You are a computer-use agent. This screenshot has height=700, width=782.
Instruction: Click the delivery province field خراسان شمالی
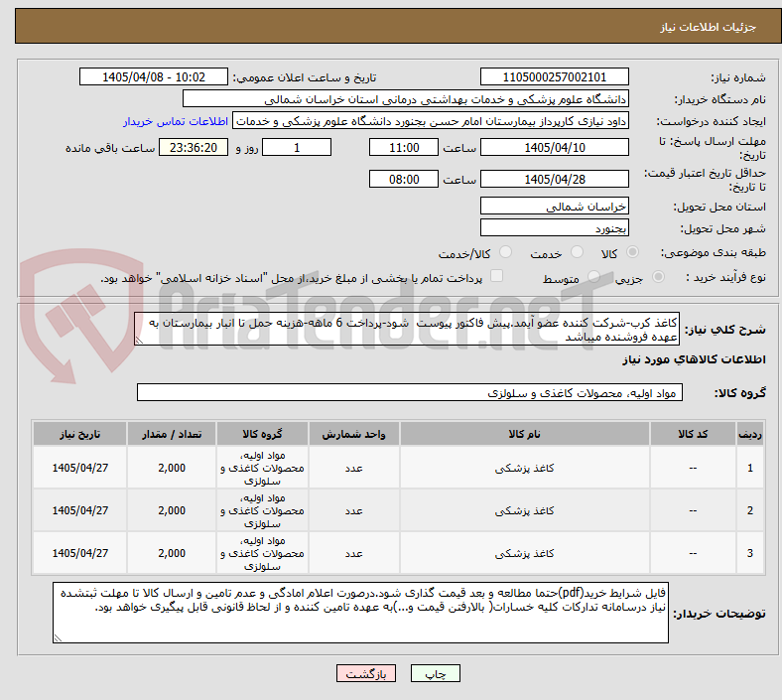pyautogui.click(x=554, y=207)
